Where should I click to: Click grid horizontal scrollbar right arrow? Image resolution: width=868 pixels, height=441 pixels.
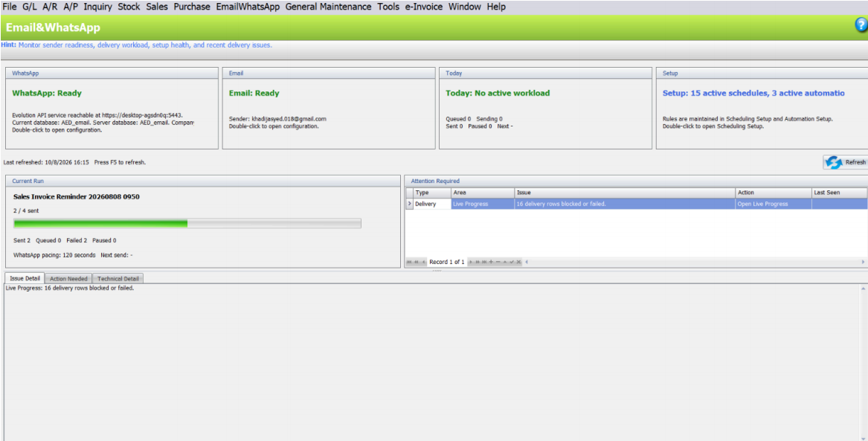pyautogui.click(x=863, y=262)
